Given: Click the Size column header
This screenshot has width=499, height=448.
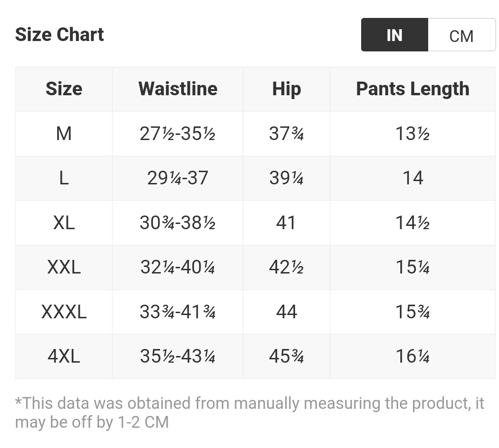Looking at the screenshot, I should point(64,89).
